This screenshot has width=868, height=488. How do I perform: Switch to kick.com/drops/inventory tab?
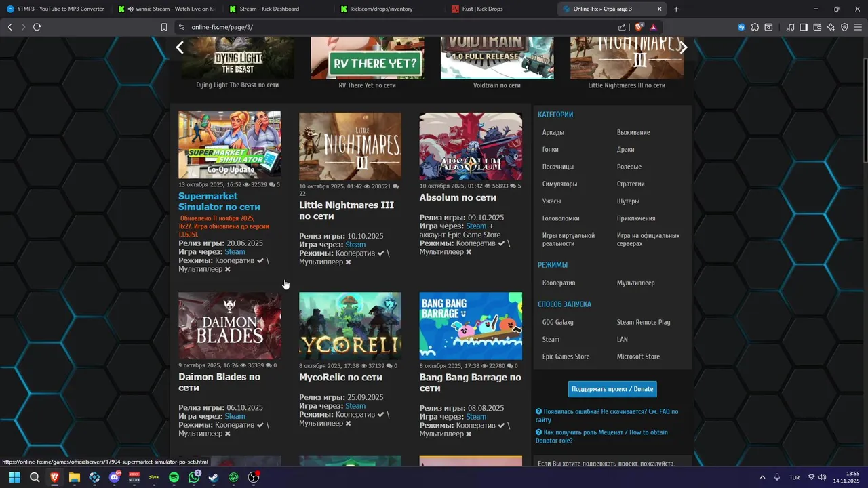[389, 9]
